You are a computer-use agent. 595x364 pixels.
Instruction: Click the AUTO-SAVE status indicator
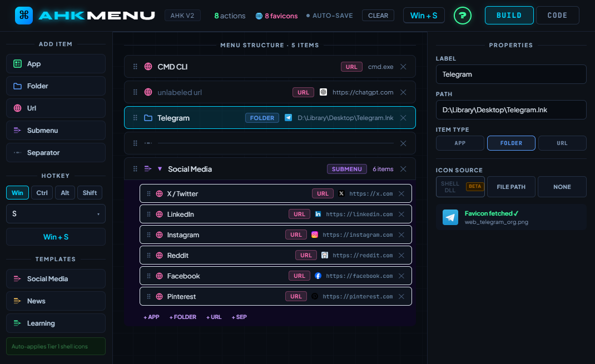point(329,16)
